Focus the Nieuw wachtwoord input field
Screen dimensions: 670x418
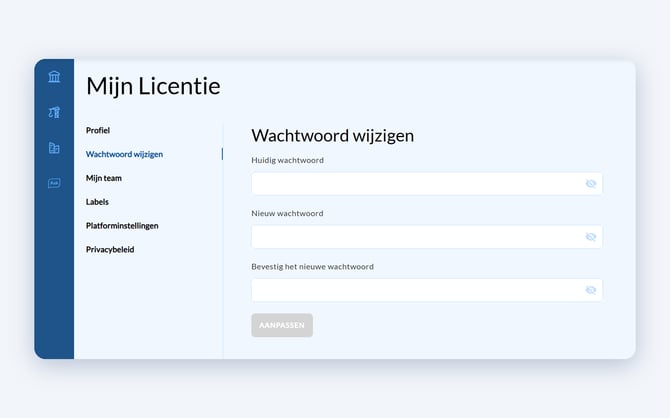click(427, 237)
